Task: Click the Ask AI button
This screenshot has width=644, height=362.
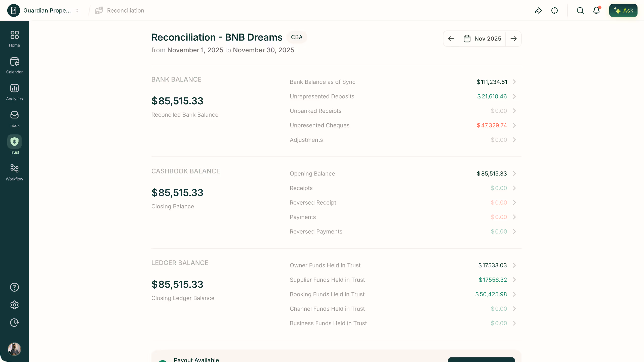Action: point(623,11)
